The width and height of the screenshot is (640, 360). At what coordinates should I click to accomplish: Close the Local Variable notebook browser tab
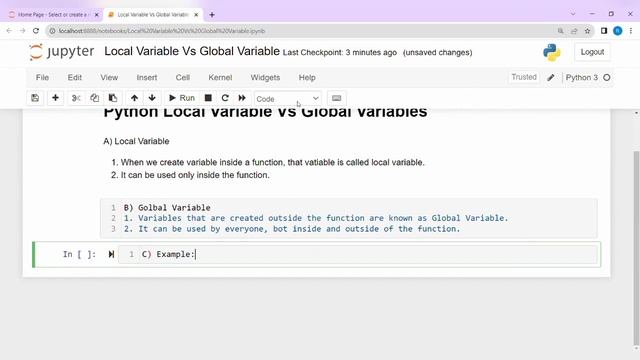(196, 15)
